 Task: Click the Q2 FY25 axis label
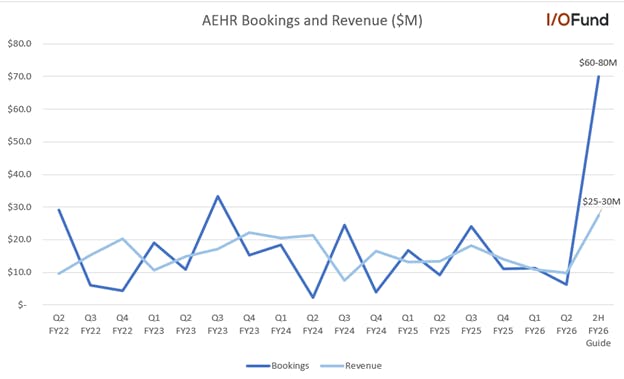(x=439, y=324)
